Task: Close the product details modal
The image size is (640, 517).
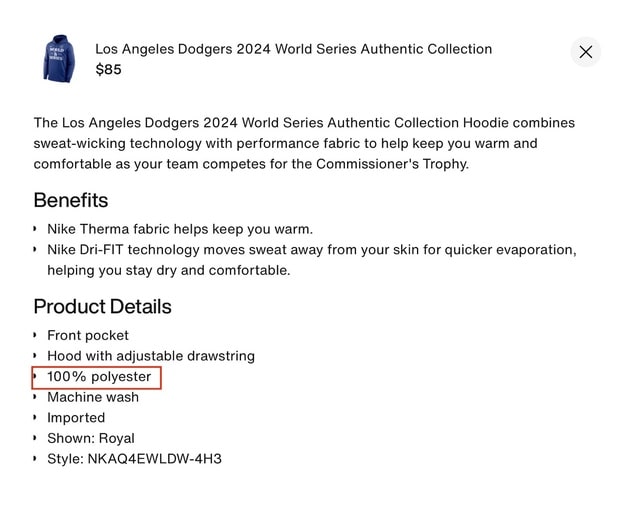Action: [x=585, y=52]
